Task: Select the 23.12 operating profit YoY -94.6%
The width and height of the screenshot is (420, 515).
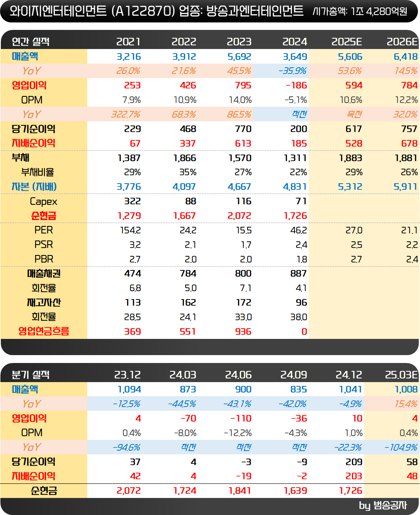Action: click(126, 448)
